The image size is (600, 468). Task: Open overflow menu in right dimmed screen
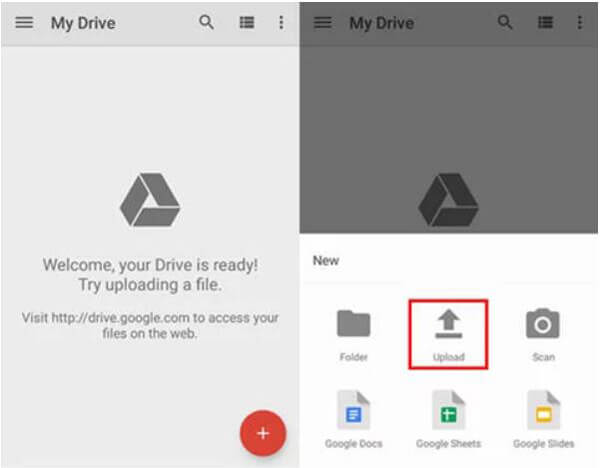pos(580,23)
